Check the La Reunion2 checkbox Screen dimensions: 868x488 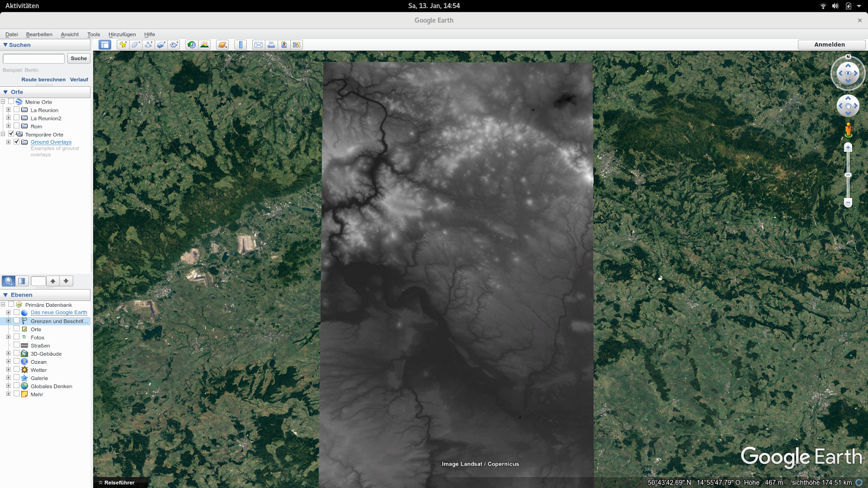(x=16, y=118)
